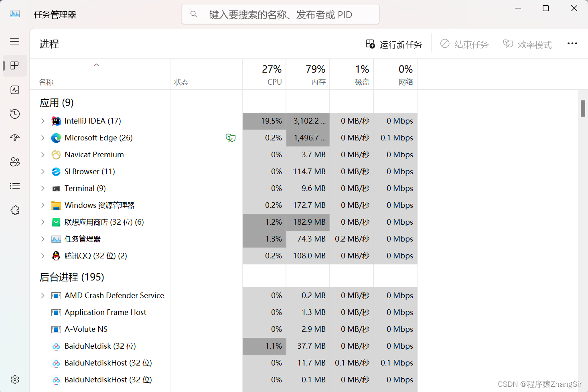The height and width of the screenshot is (392, 588).
Task: Click Microsoft Edge's 1,496.7 memory value
Action: 310,138
